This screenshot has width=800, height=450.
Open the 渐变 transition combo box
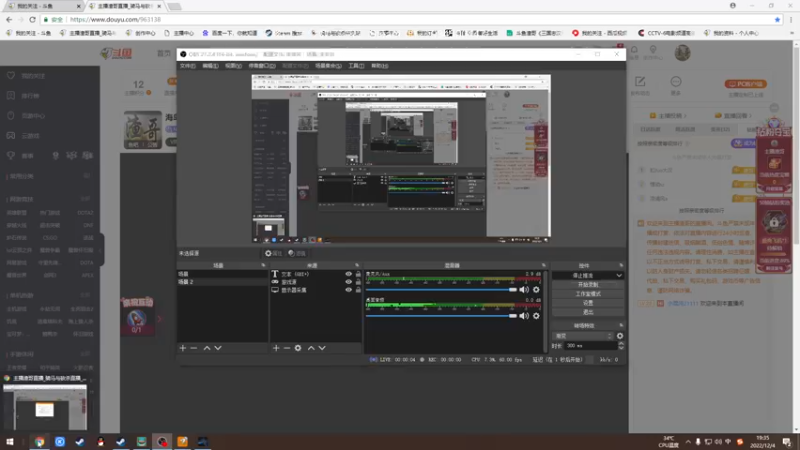coord(583,336)
